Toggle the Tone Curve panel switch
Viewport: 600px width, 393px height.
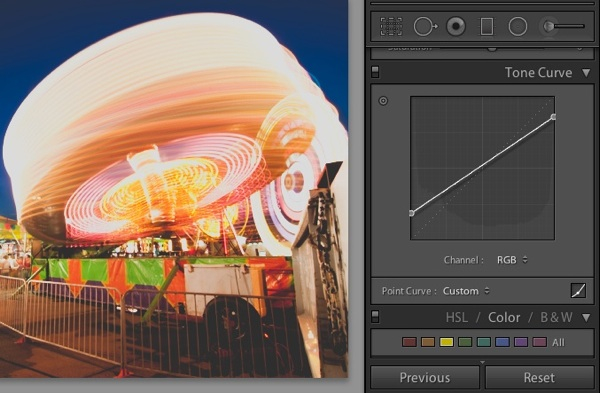pyautogui.click(x=375, y=72)
